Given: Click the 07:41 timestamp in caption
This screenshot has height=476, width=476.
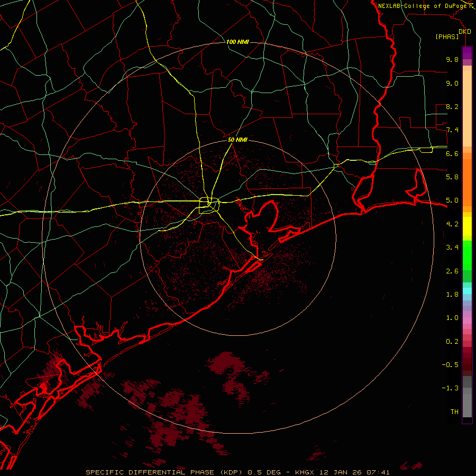Looking at the screenshot, I should (x=378, y=472).
